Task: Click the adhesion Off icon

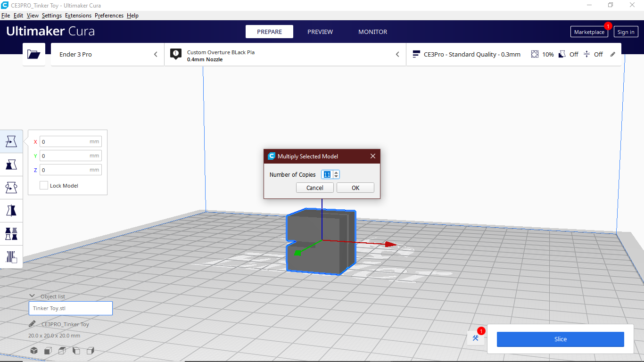Action: point(587,54)
